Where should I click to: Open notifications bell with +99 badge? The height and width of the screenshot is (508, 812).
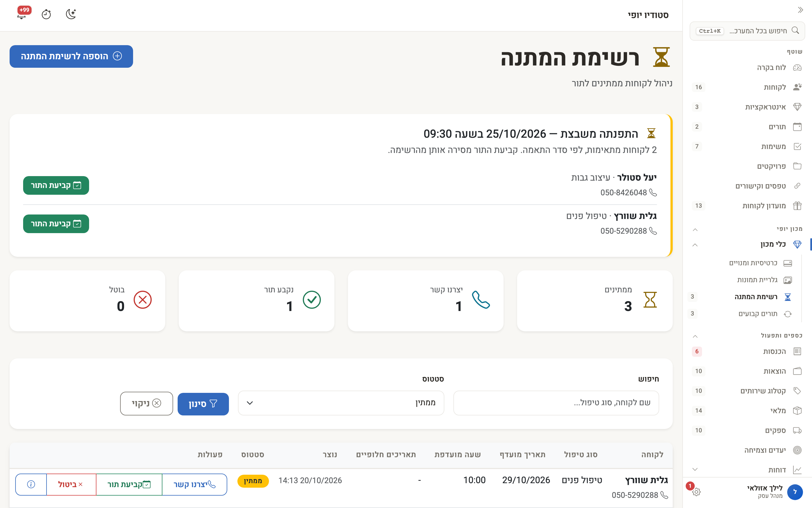tap(21, 14)
